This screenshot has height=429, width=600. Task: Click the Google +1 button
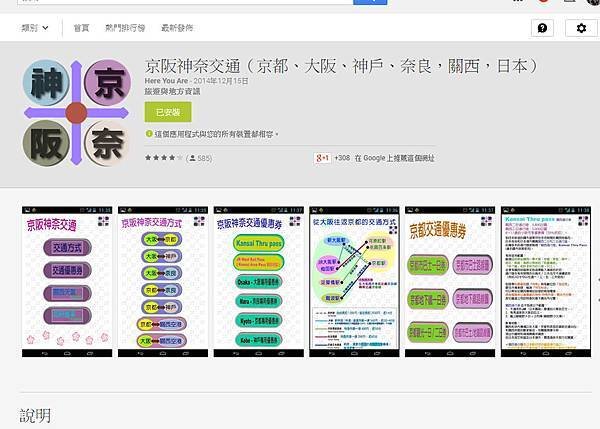pyautogui.click(x=322, y=158)
